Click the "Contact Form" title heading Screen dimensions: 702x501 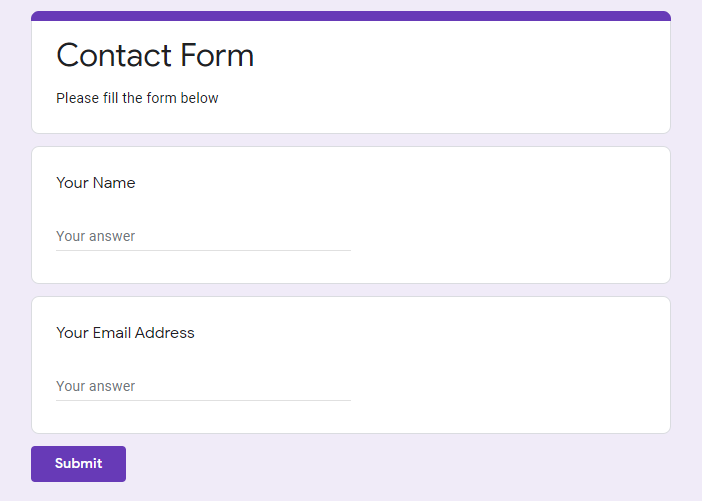[x=155, y=55]
